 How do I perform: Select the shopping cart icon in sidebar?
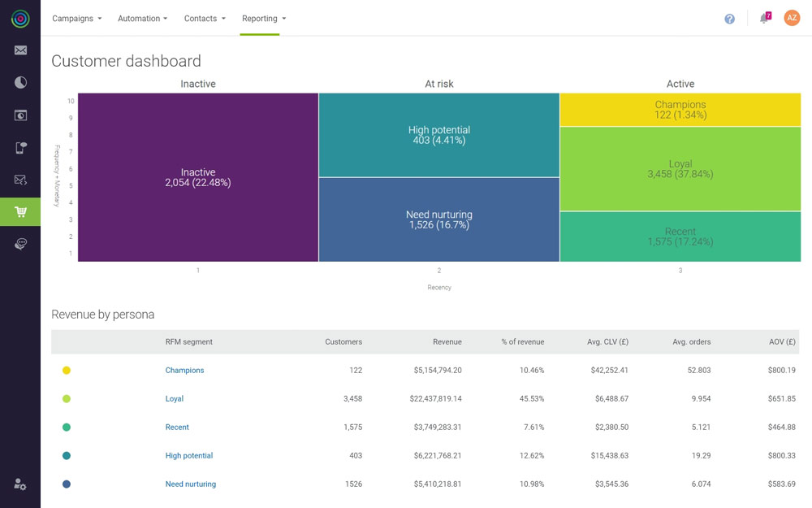click(x=20, y=211)
